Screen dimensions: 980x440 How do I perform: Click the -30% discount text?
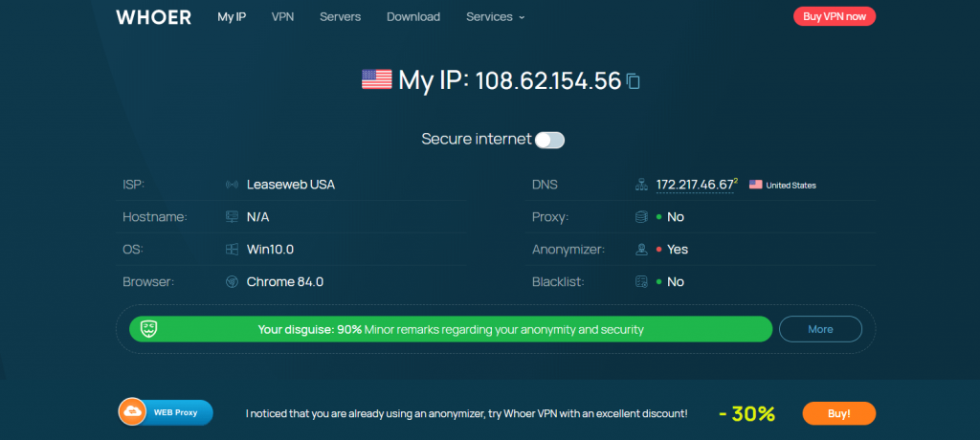click(746, 414)
